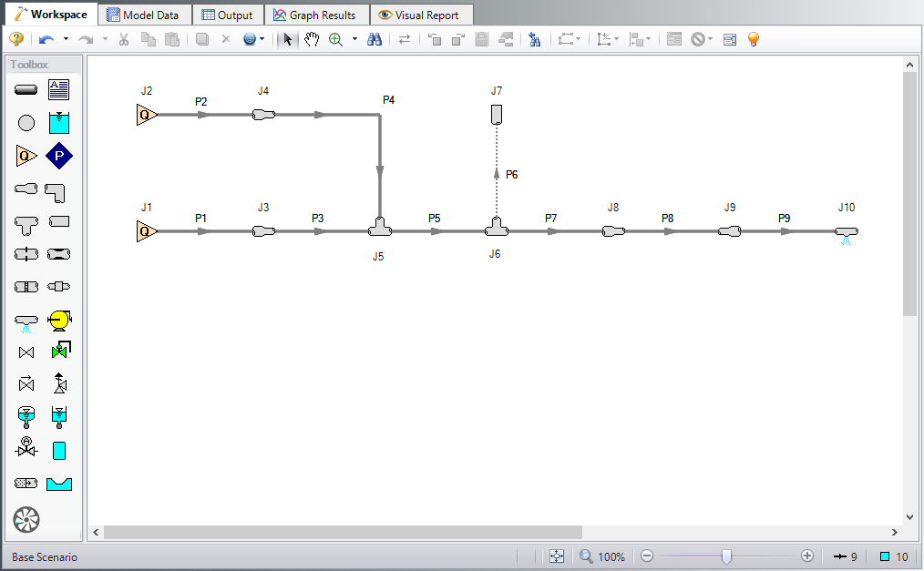The image size is (924, 571).
Task: Pick the Pump junction from the Toolbox
Action: (58, 319)
